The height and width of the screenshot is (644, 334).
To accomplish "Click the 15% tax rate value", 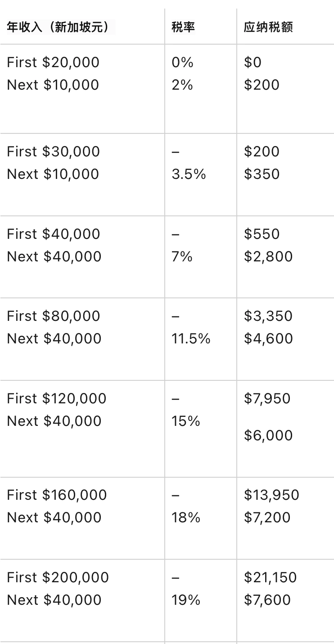I will coord(185,421).
